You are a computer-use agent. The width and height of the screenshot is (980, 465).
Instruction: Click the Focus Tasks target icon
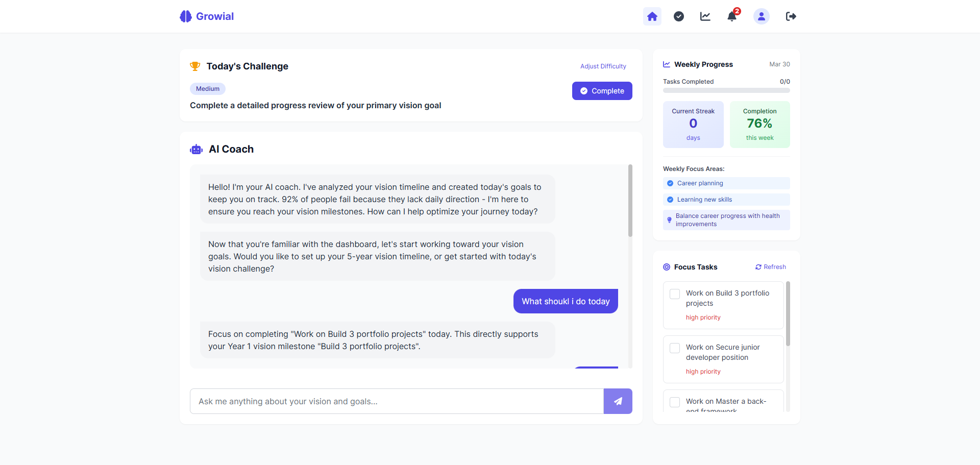pos(667,267)
